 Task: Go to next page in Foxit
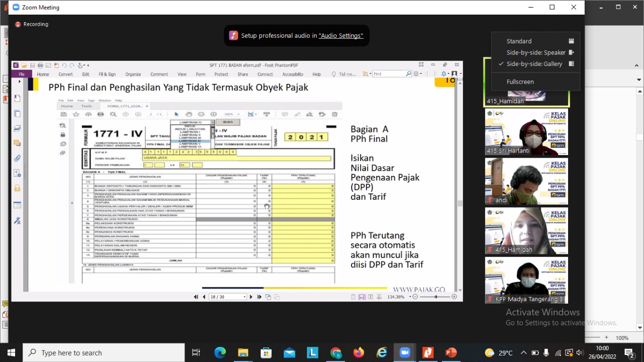coord(251,297)
